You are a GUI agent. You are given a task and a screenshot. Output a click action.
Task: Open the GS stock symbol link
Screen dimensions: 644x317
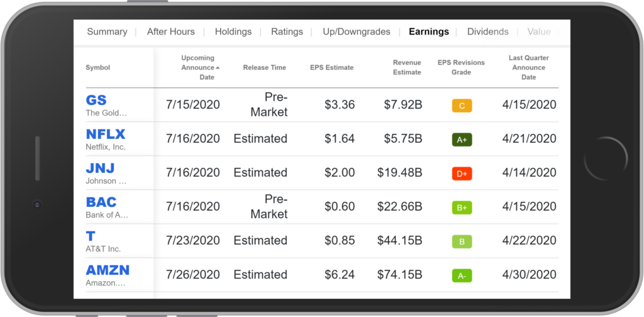click(x=96, y=100)
